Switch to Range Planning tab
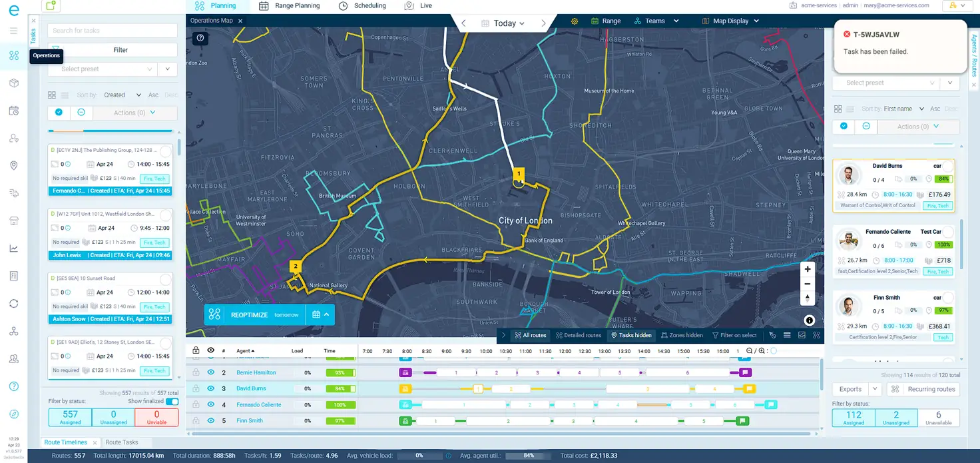This screenshot has height=463, width=980. tap(290, 5)
